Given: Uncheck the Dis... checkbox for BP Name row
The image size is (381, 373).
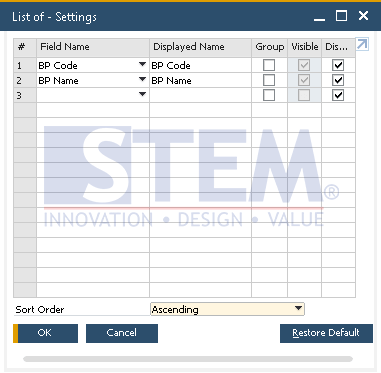Looking at the screenshot, I should tap(338, 80).
